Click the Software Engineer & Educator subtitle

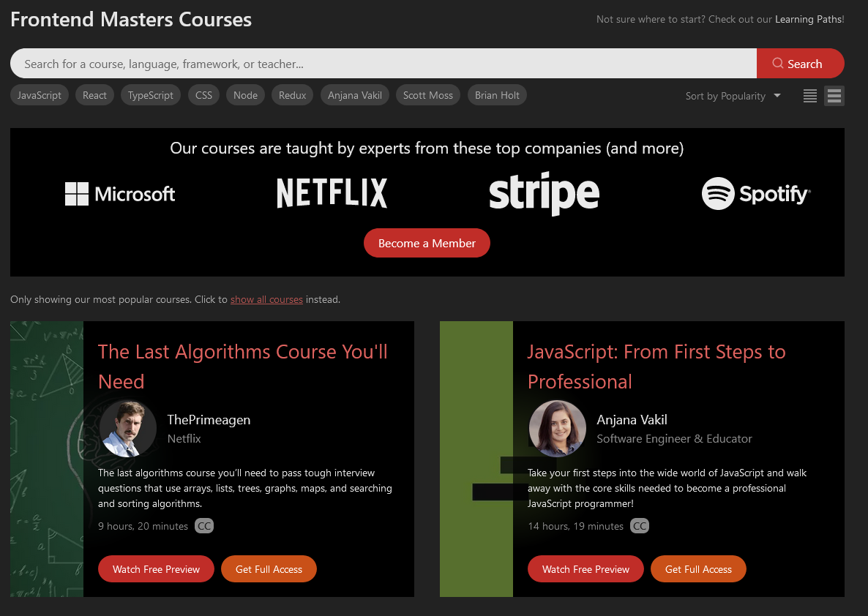click(674, 438)
